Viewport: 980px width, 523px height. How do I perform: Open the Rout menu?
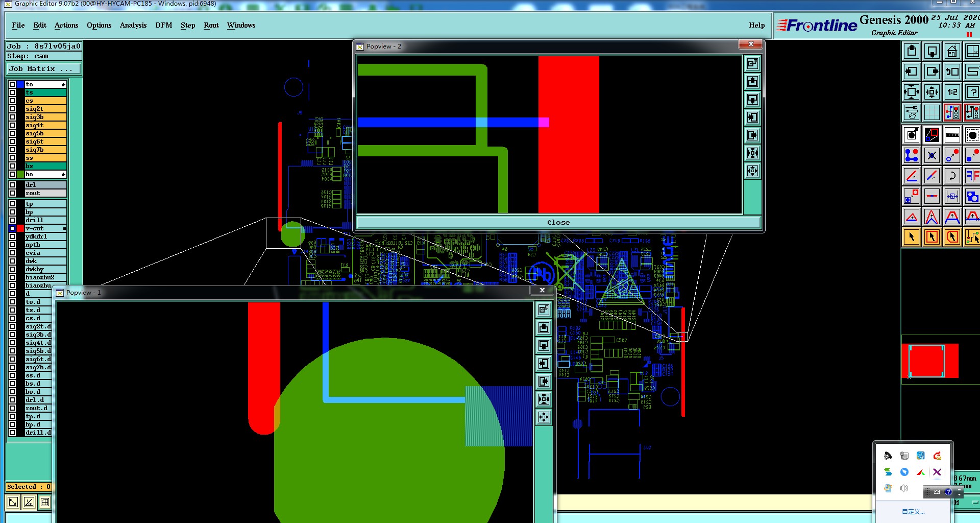211,25
